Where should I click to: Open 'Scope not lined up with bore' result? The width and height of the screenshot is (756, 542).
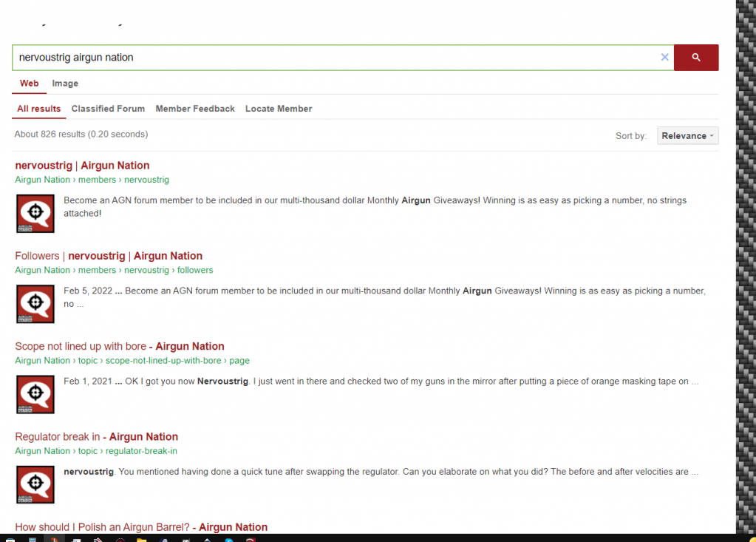(120, 346)
